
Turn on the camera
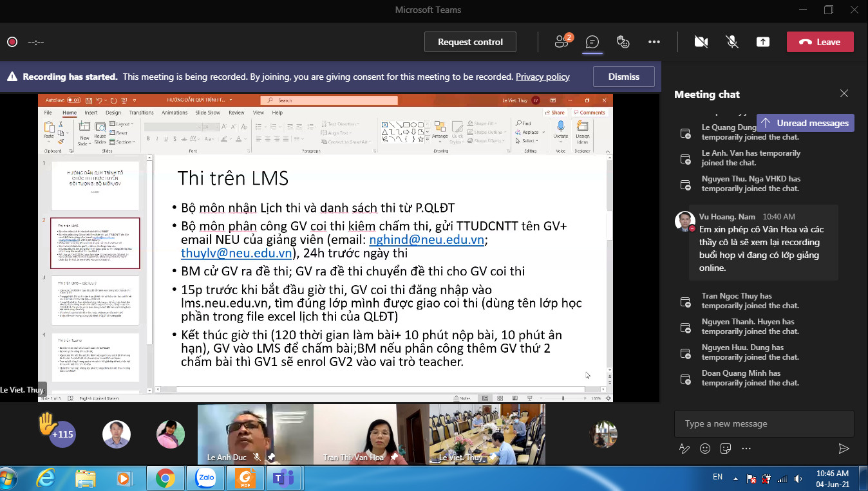(x=701, y=42)
